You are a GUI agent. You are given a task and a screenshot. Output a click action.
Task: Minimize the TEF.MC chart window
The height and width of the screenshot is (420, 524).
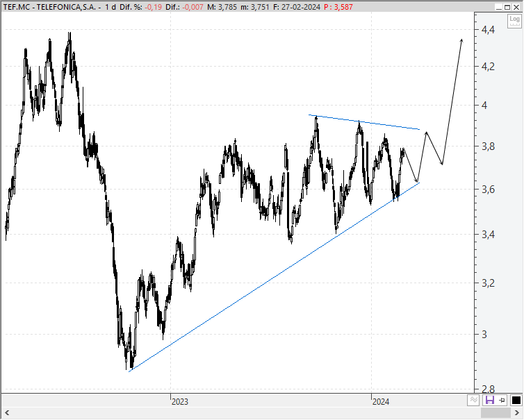[x=499, y=7]
